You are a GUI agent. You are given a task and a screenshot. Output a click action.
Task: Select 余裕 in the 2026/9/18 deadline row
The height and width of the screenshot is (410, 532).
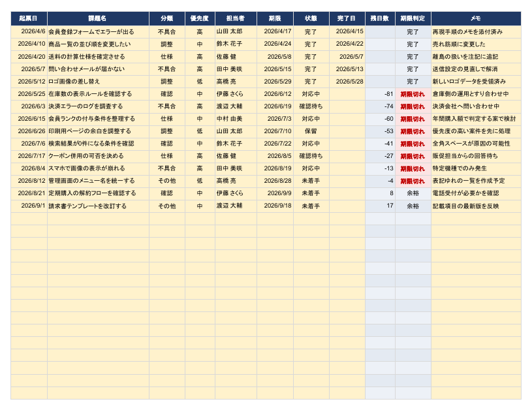point(413,206)
